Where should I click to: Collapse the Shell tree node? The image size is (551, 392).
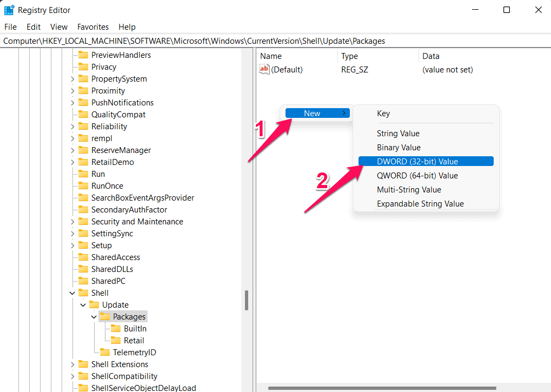click(x=72, y=293)
